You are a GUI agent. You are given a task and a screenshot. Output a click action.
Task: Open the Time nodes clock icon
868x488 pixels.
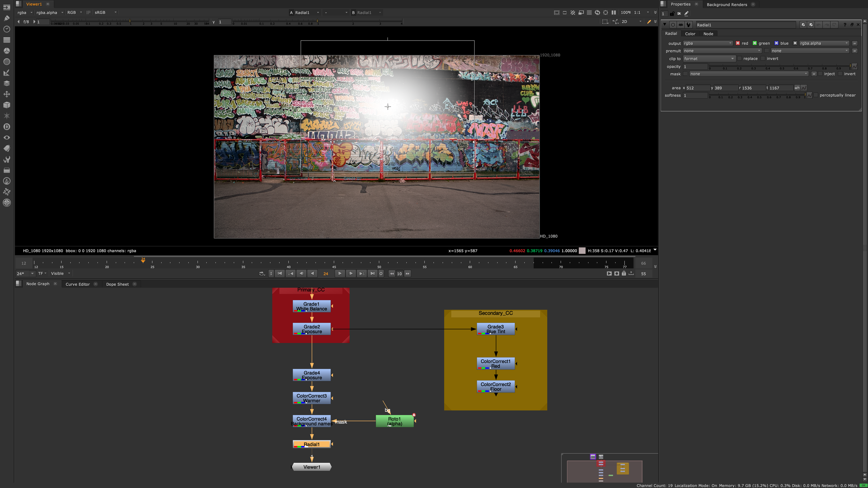(7, 29)
